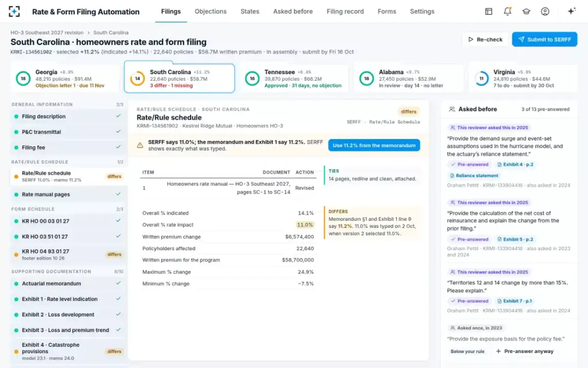This screenshot has width=588, height=368.
Task: Open Exhibit 3 · Loss and premium trend
Action: [68, 330]
